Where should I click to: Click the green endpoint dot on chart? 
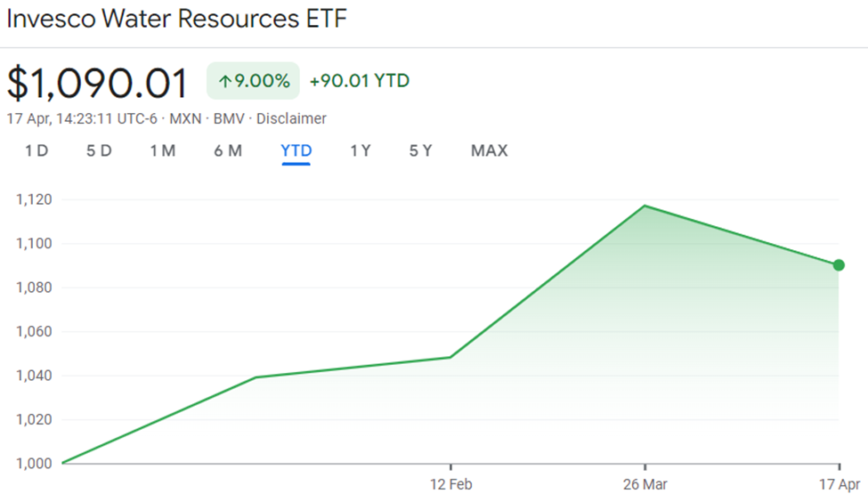(839, 265)
